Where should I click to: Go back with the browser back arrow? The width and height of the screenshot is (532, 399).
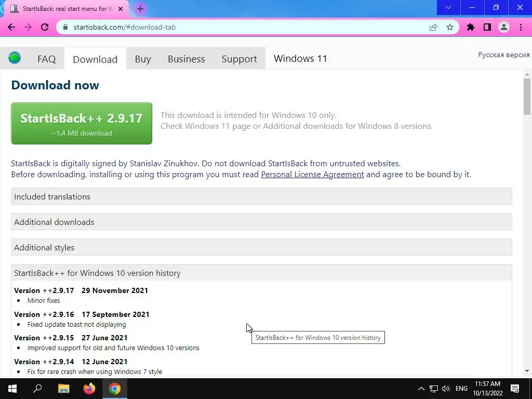click(x=11, y=27)
